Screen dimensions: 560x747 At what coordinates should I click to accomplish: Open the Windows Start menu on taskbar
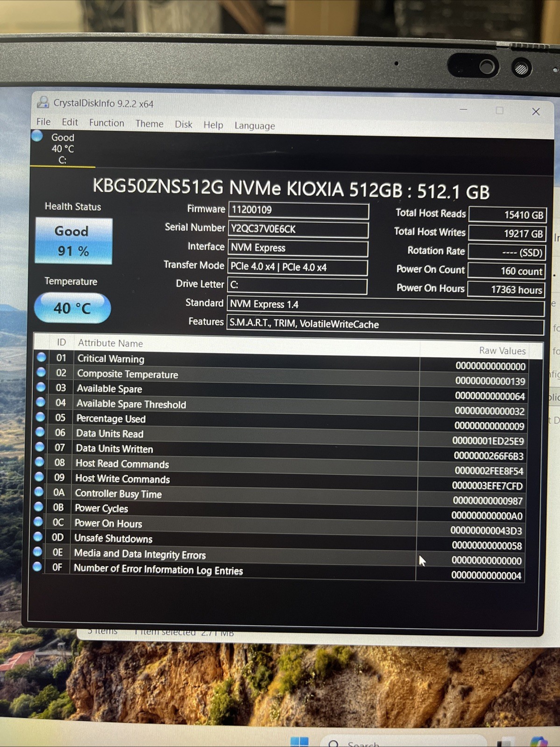[299, 742]
